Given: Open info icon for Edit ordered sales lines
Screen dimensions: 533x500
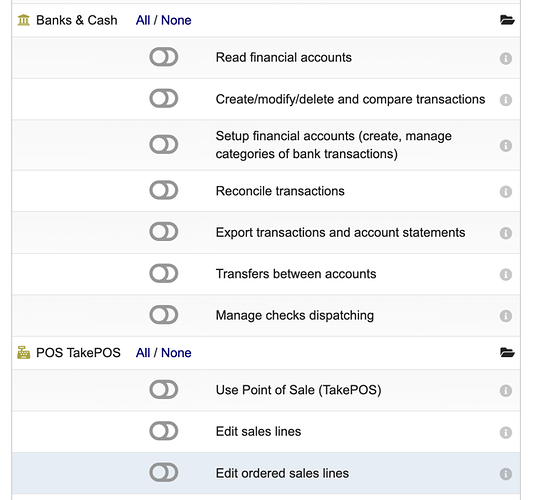Looking at the screenshot, I should pyautogui.click(x=506, y=474).
